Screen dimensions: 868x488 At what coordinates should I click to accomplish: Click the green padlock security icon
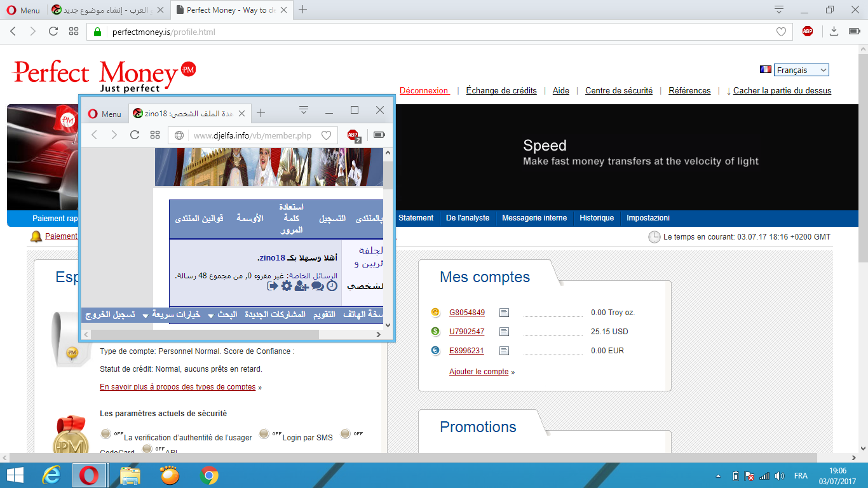[x=98, y=32]
